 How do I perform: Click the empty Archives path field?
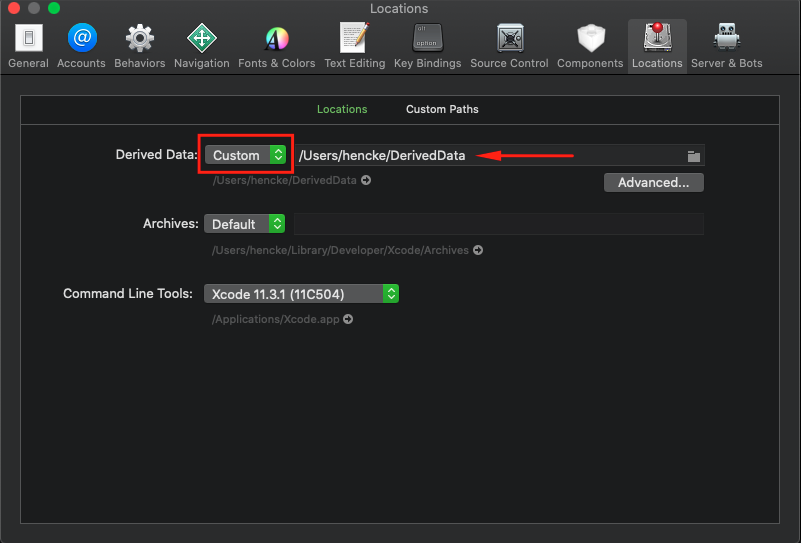point(499,224)
